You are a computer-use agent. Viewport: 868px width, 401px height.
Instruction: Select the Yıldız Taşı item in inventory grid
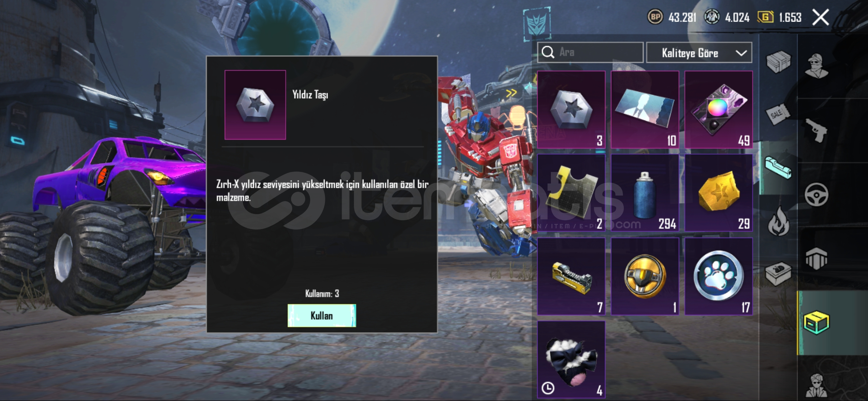pos(571,110)
